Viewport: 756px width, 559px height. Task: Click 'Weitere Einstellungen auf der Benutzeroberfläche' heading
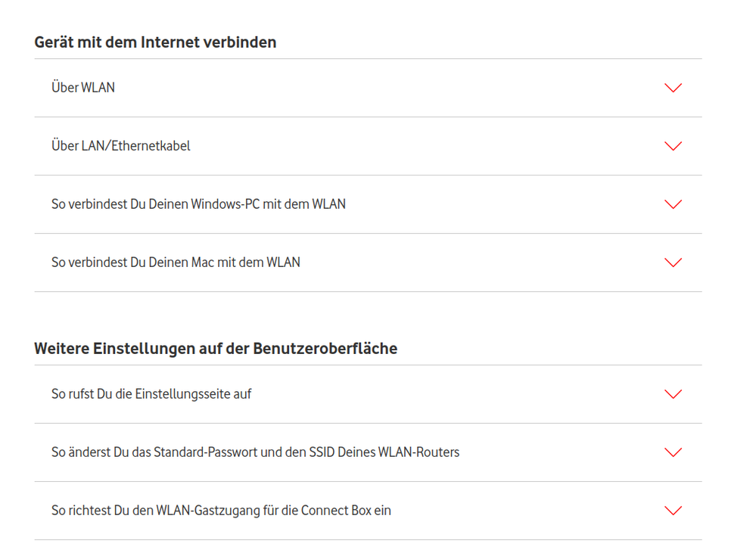(216, 349)
